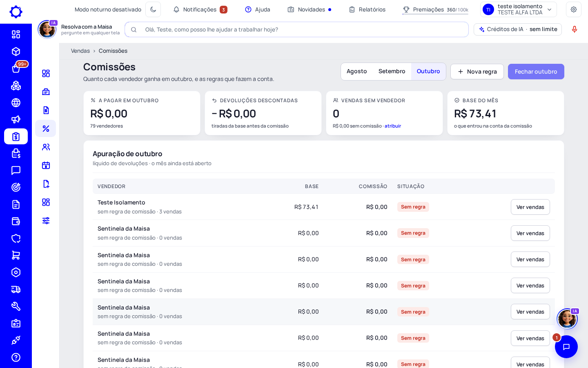Click the calendar icon in secondary sidebar
The height and width of the screenshot is (368, 588).
point(46,165)
